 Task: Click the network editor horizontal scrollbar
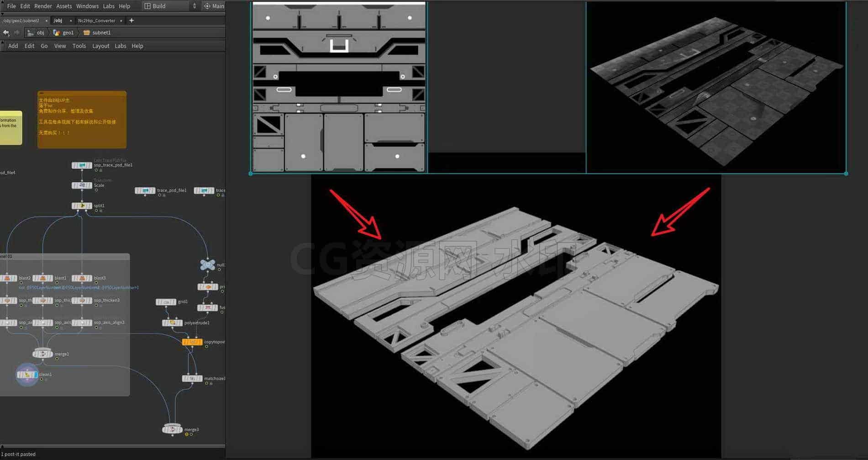click(112, 446)
